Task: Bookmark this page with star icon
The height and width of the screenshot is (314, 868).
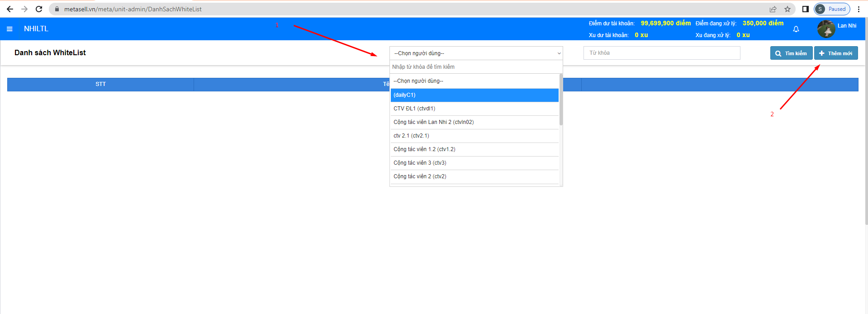Action: [787, 9]
